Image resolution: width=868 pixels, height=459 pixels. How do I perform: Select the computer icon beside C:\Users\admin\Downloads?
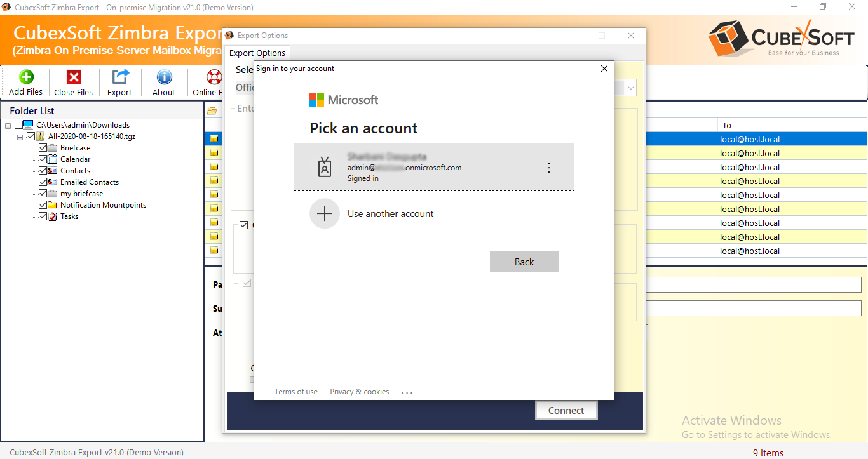pos(27,125)
